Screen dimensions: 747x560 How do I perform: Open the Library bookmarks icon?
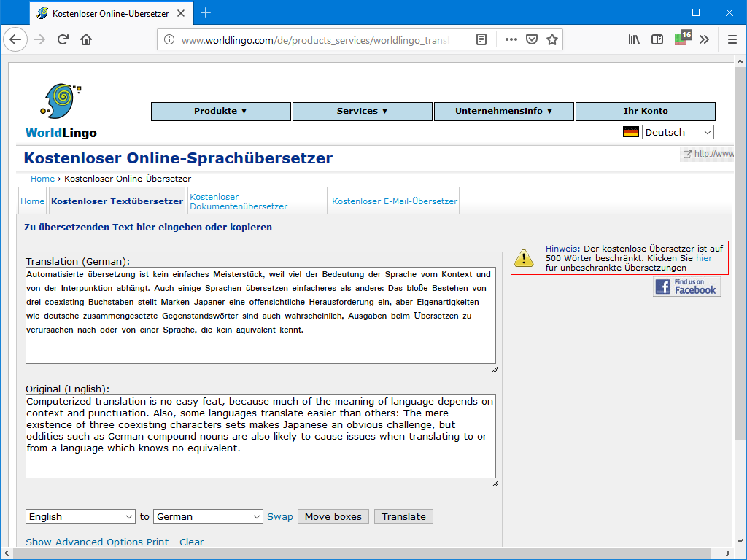(x=634, y=39)
